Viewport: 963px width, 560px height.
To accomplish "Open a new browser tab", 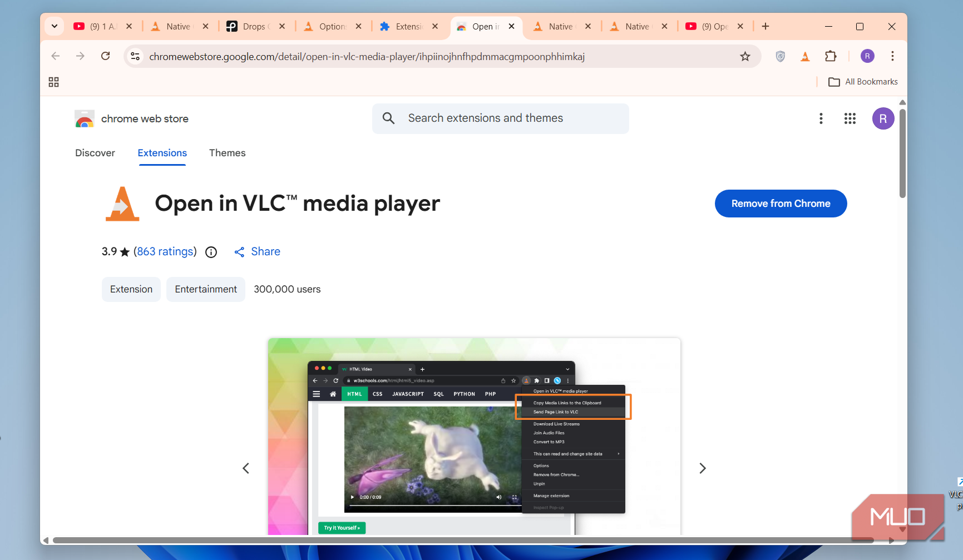I will 766,26.
